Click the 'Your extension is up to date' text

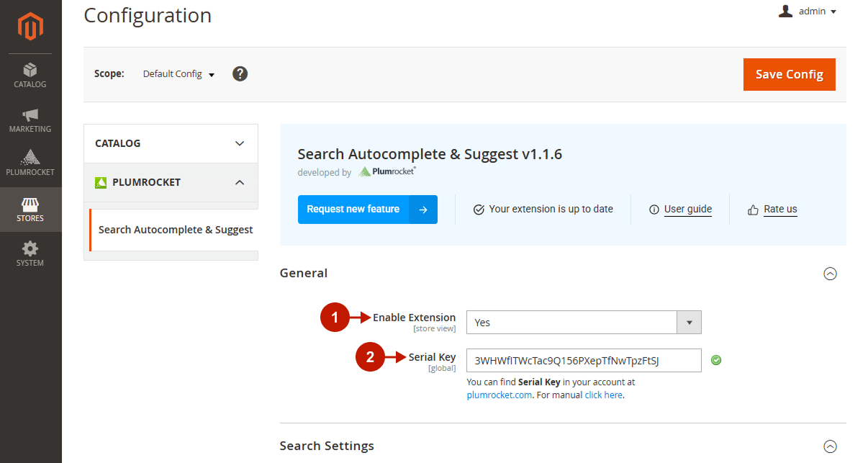tap(551, 210)
